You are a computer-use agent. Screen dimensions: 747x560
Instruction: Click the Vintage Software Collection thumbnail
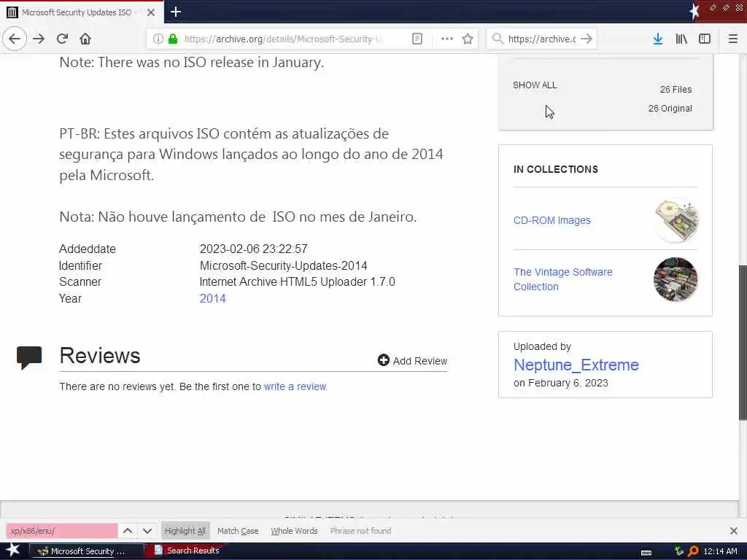pyautogui.click(x=676, y=279)
